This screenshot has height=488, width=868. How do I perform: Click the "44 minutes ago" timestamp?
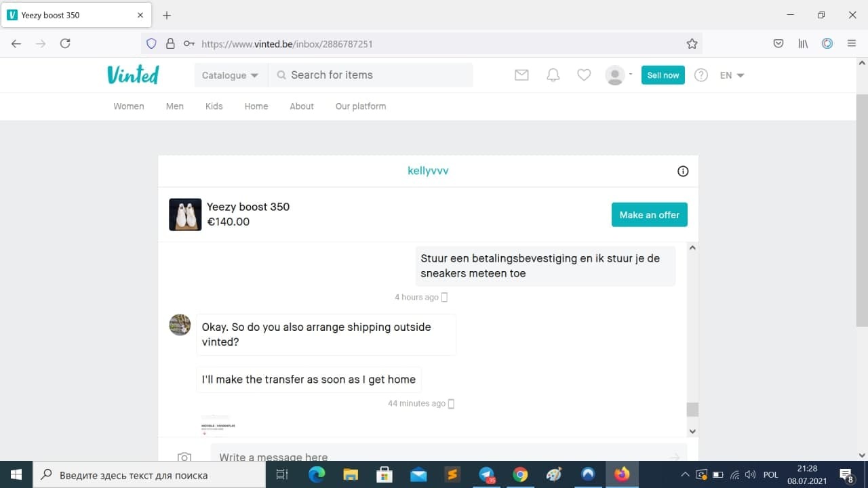(x=417, y=403)
